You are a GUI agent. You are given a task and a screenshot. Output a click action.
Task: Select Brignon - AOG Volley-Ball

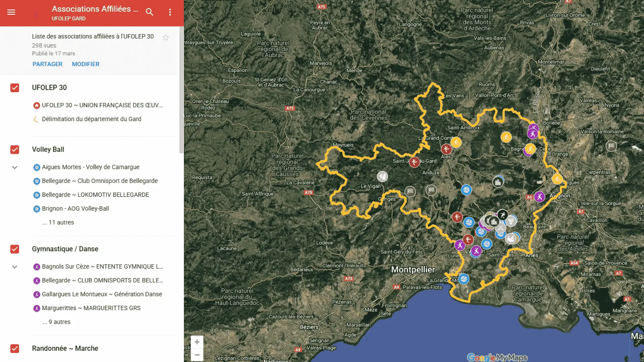tap(75, 209)
